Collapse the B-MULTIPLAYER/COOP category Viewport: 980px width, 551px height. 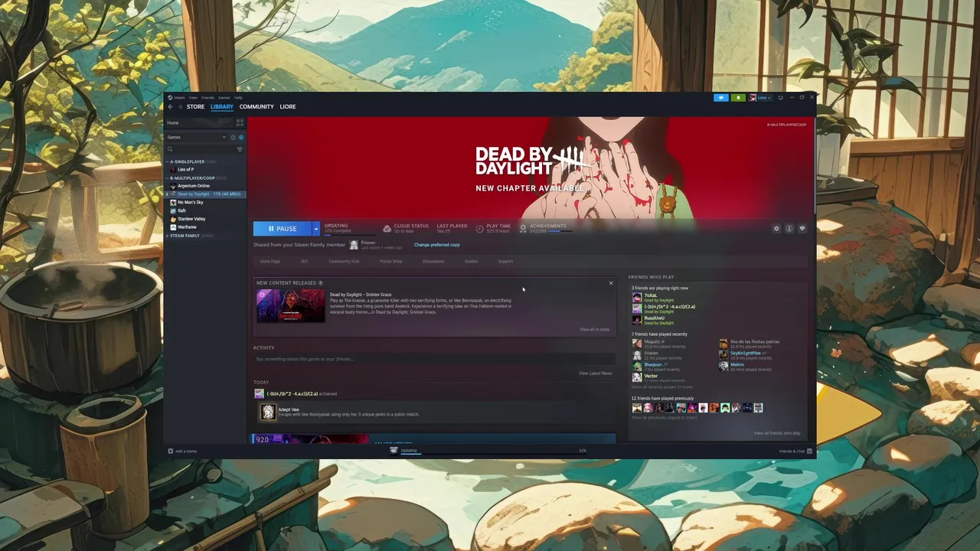[167, 178]
